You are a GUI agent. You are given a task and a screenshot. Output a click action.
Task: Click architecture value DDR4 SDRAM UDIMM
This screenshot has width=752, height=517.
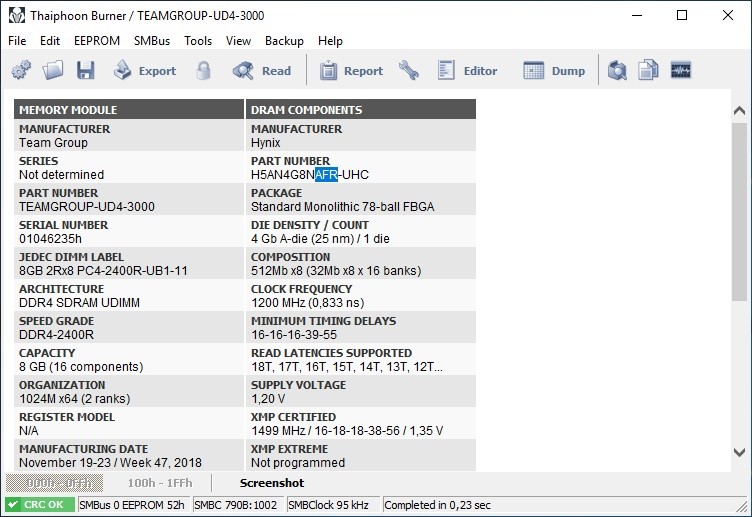[x=80, y=303]
